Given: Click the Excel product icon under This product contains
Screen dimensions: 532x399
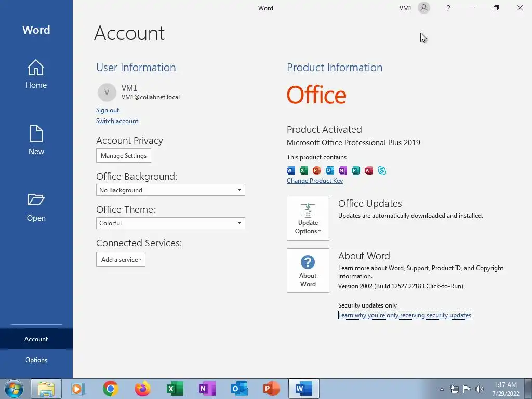Looking at the screenshot, I should 303,170.
